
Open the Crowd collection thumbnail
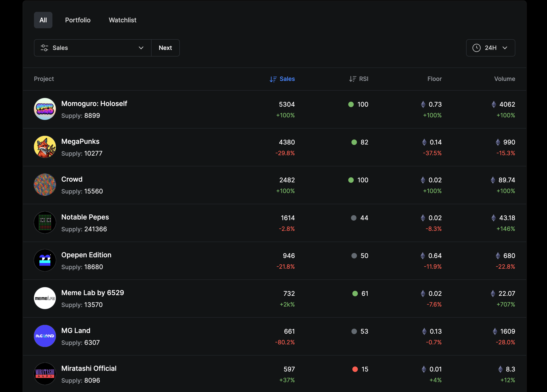click(x=45, y=185)
